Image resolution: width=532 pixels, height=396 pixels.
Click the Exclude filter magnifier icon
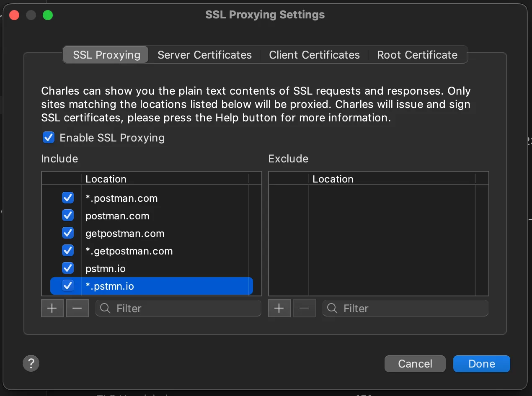(x=333, y=309)
